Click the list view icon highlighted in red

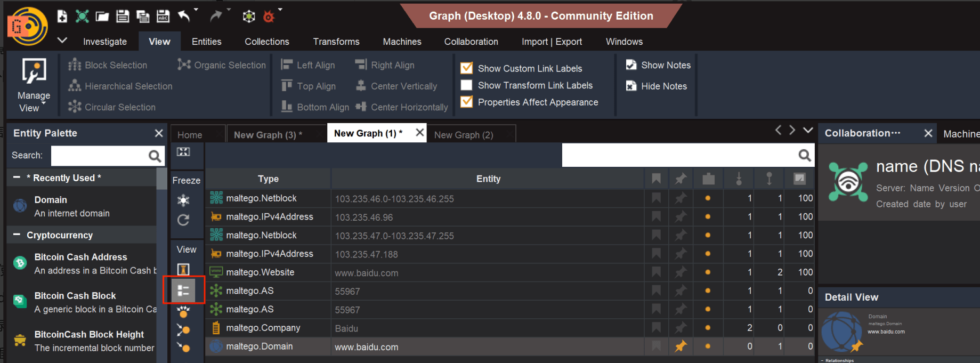pos(183,291)
